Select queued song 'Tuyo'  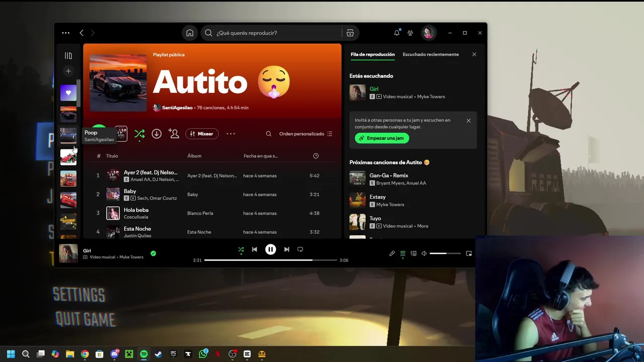pyautogui.click(x=413, y=222)
